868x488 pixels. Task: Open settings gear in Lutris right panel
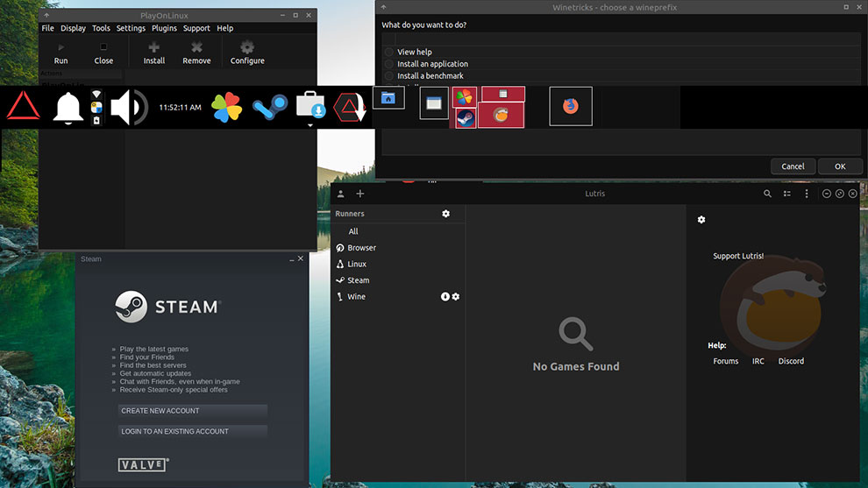click(x=701, y=220)
